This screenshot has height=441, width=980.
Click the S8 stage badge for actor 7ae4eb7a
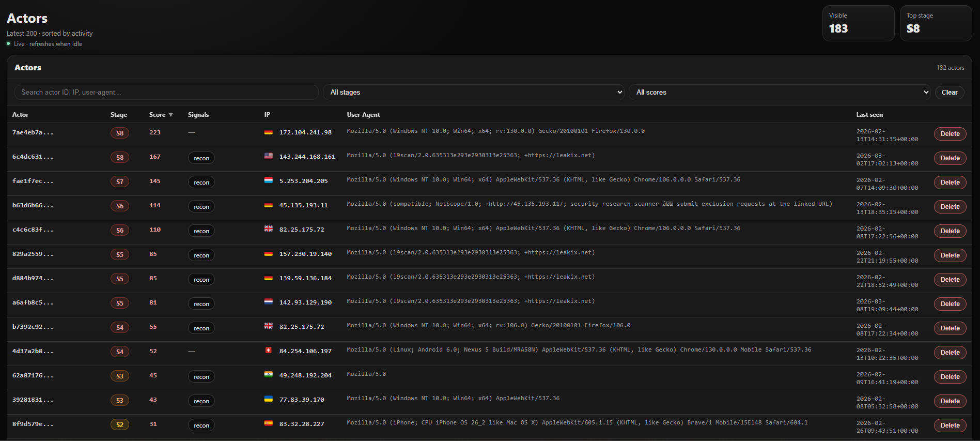click(120, 133)
